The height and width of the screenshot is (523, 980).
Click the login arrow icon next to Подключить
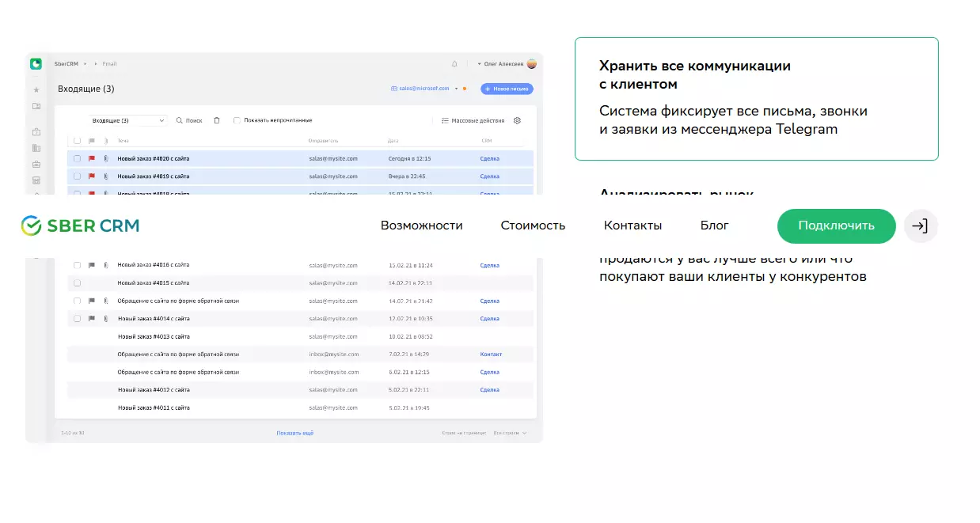coord(919,225)
